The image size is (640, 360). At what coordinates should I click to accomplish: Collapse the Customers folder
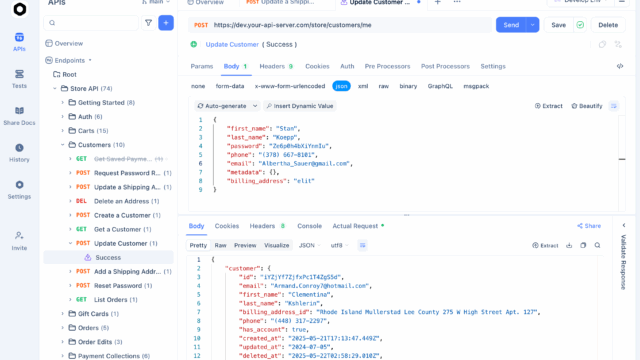62,145
